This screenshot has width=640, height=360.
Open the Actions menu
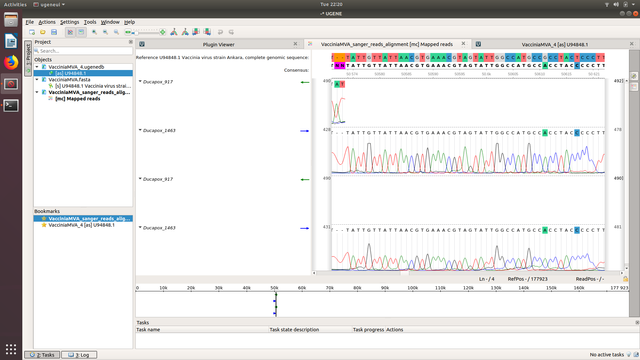[47, 22]
